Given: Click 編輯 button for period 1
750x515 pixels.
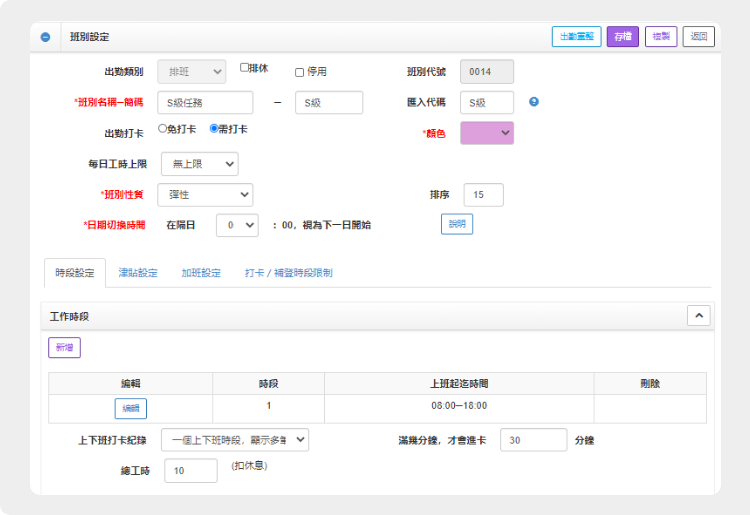Looking at the screenshot, I should (131, 408).
